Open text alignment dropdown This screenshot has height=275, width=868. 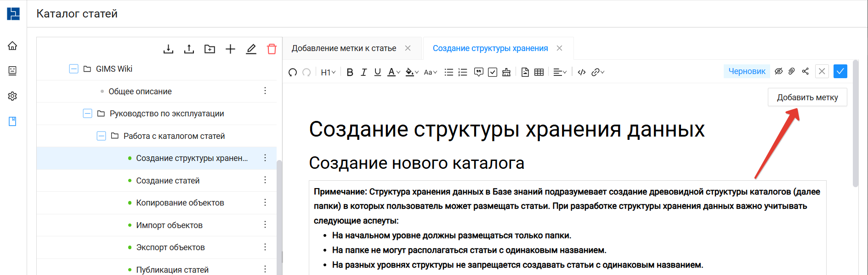click(x=560, y=72)
